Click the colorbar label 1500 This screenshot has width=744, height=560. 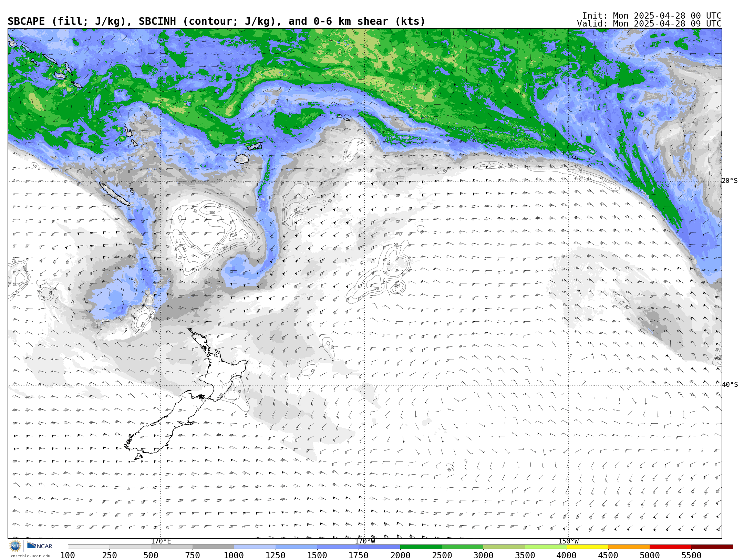317,555
